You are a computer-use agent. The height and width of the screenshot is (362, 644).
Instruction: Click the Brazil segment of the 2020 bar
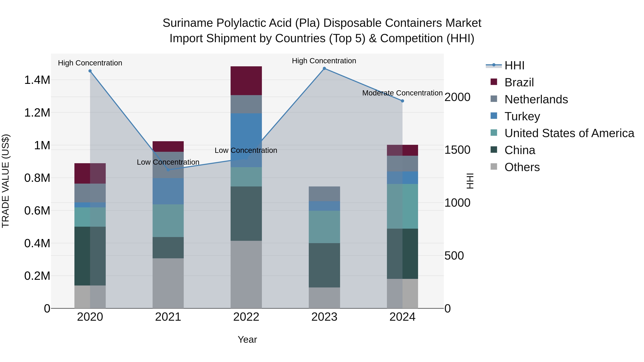click(90, 173)
